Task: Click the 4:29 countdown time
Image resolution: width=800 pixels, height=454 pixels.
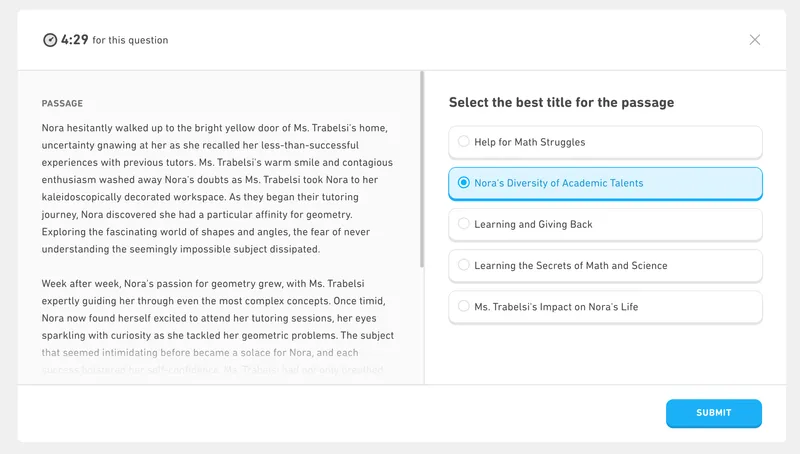Action: [74, 40]
